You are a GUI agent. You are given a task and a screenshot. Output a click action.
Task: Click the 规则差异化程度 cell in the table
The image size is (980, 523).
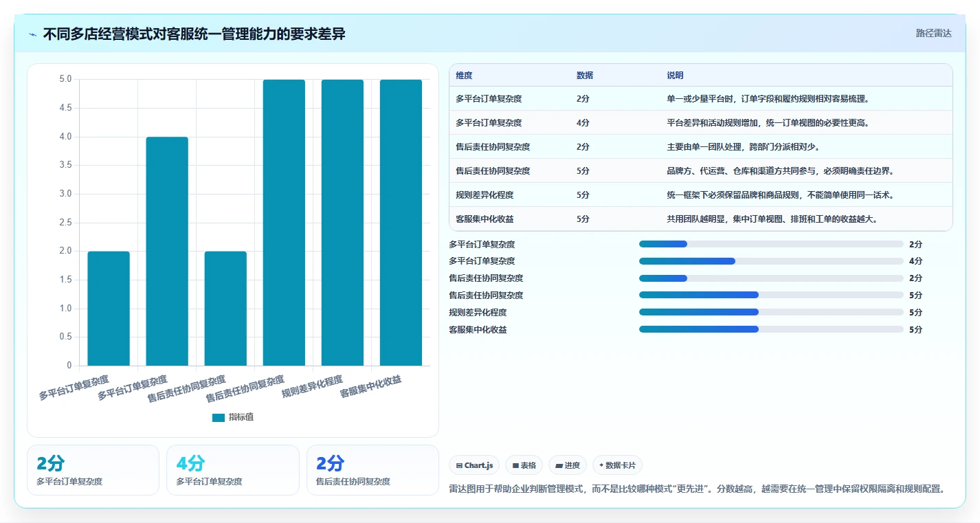click(485, 195)
